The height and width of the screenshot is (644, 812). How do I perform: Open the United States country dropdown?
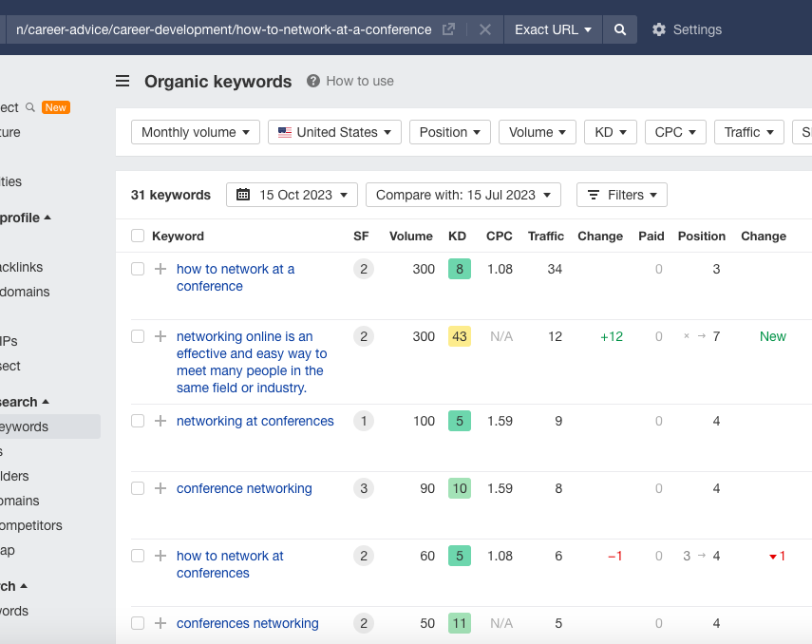pyautogui.click(x=334, y=132)
